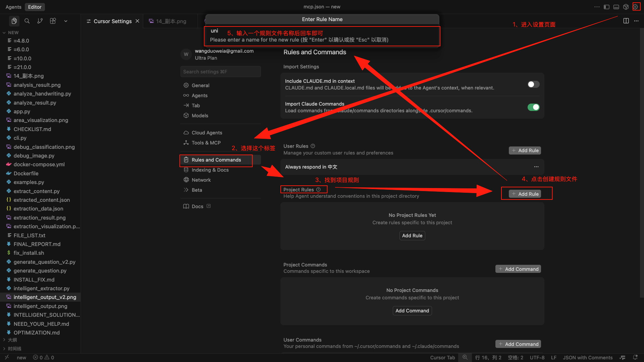
Task: Open the sidebar views chevron dropdown
Action: click(x=66, y=21)
